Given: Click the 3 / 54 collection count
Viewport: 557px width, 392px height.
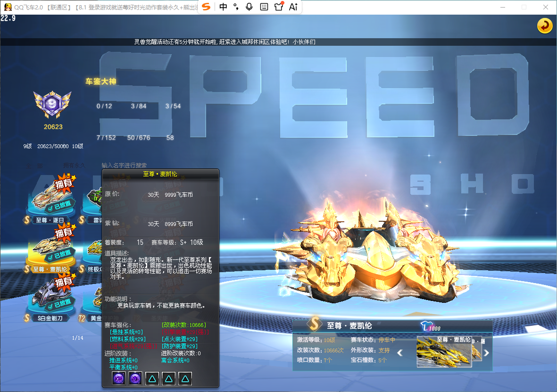Looking at the screenshot, I should [173, 106].
